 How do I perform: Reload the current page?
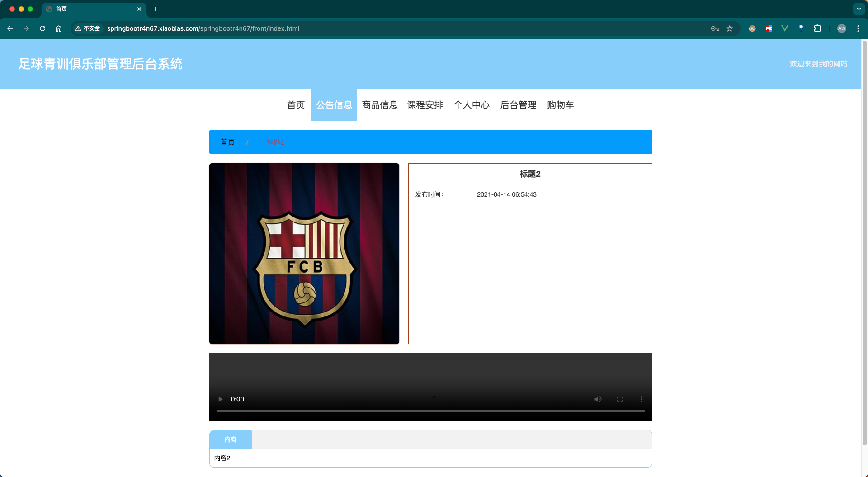[x=42, y=28]
